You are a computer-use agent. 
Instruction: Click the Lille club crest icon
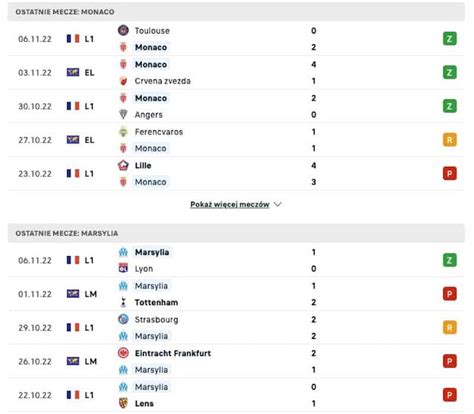point(123,165)
